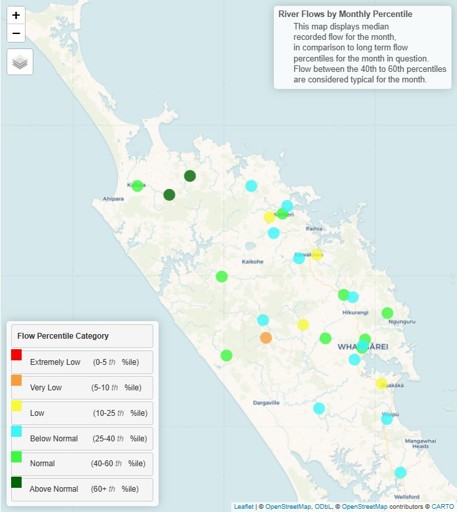Image resolution: width=457 pixels, height=512 pixels.
Task: Click the Ahipara place label
Action: click(x=113, y=199)
